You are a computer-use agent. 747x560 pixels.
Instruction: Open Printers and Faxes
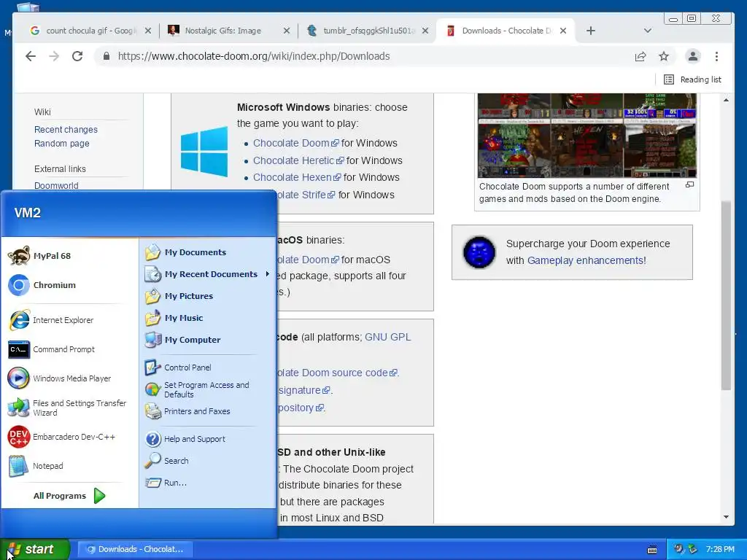point(207,411)
